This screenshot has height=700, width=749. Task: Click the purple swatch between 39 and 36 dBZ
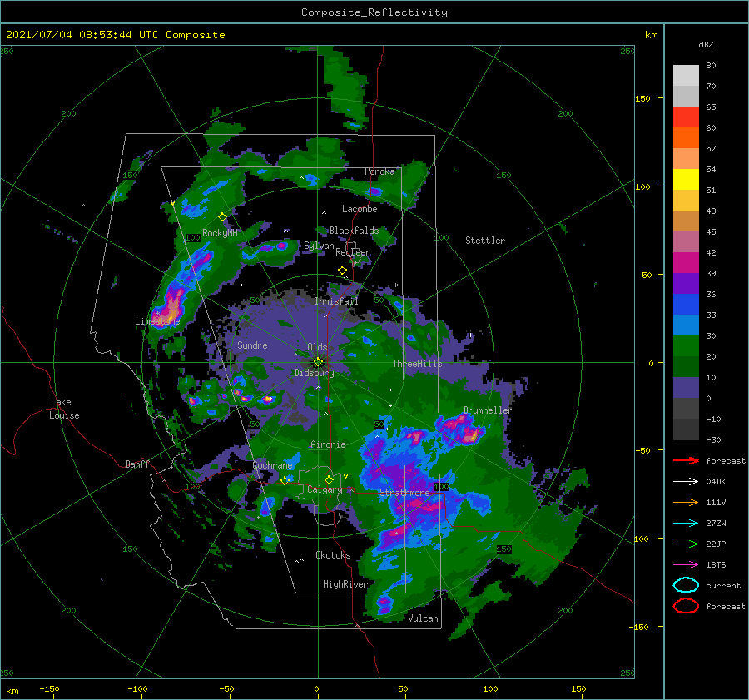(686, 283)
